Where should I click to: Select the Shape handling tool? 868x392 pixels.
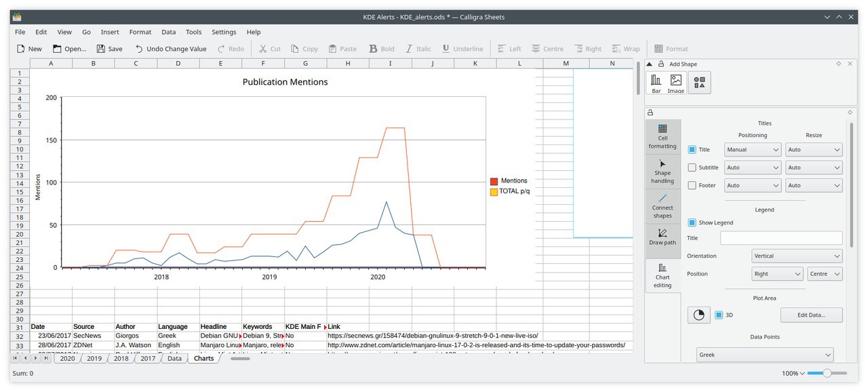pos(663,172)
